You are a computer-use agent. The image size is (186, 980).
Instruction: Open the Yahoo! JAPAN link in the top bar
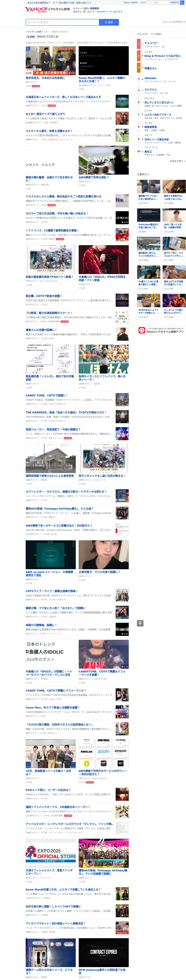(130, 3)
